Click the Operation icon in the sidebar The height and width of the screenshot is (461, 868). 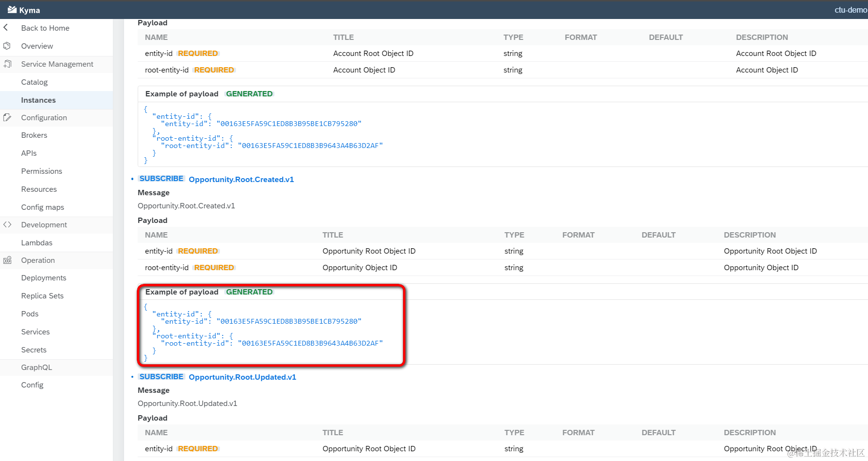coord(7,260)
